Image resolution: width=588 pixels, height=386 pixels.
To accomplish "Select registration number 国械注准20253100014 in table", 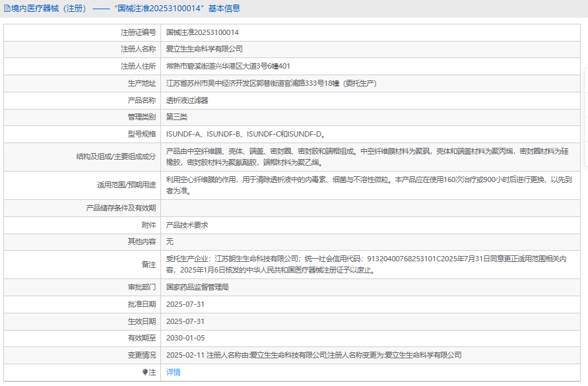I will tap(202, 32).
